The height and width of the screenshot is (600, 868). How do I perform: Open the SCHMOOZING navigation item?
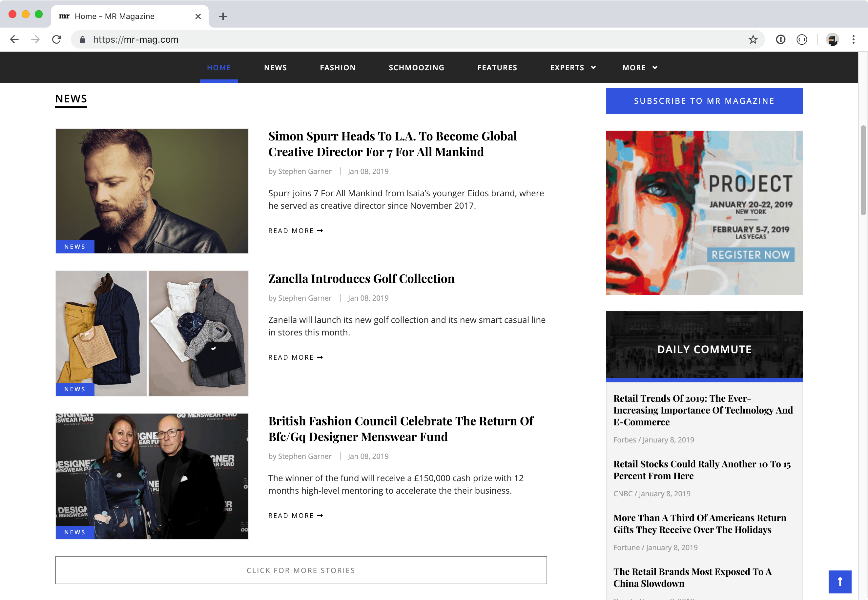click(416, 68)
